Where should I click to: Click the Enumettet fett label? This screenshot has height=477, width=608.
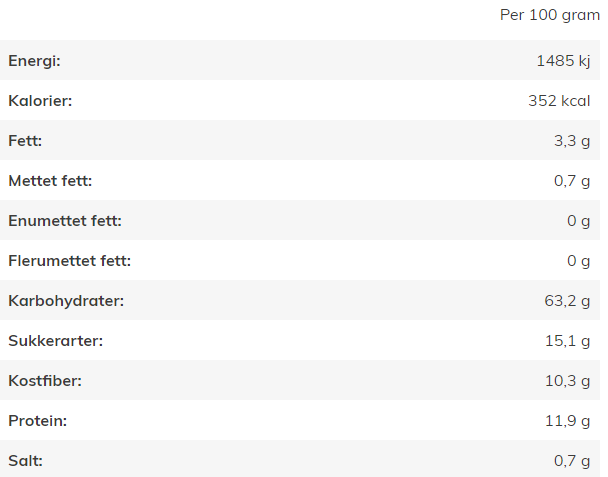pos(65,221)
